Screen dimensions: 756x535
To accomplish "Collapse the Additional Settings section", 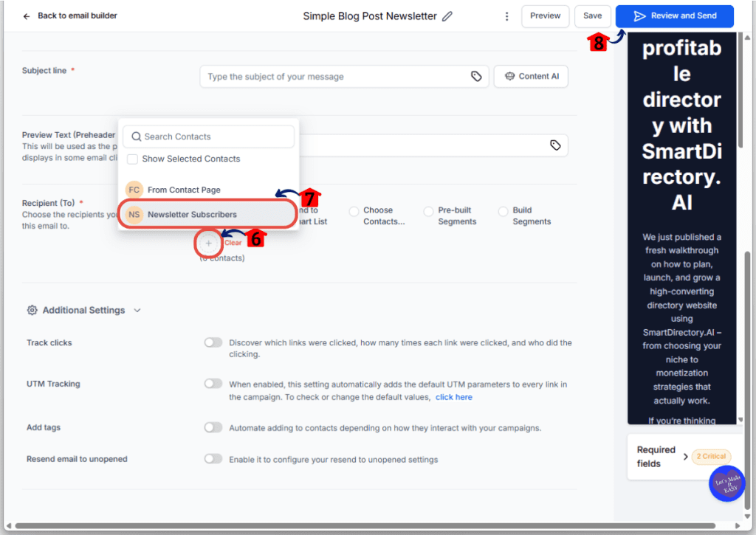I will point(137,310).
